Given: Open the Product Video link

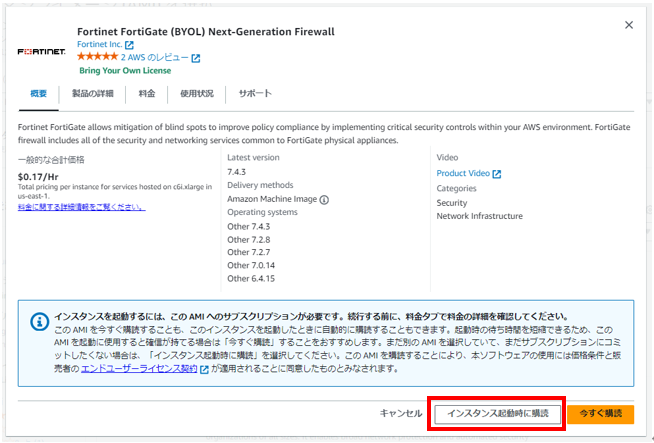Looking at the screenshot, I should click(x=463, y=173).
